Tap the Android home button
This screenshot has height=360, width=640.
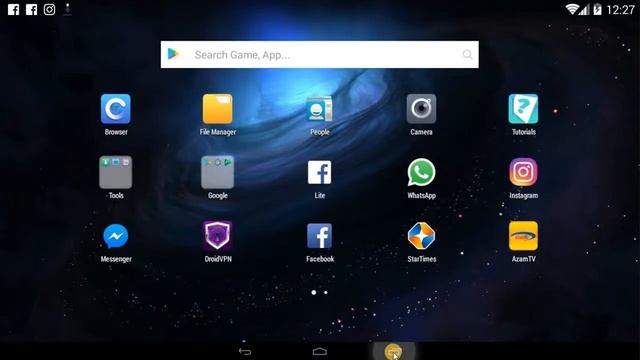coord(320,351)
